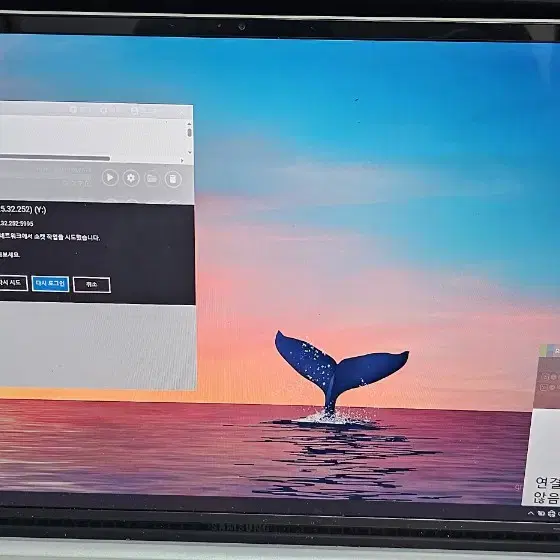Click the folder icon in the dimmed toolbar
Screen dimensions: 560x560
click(x=152, y=178)
